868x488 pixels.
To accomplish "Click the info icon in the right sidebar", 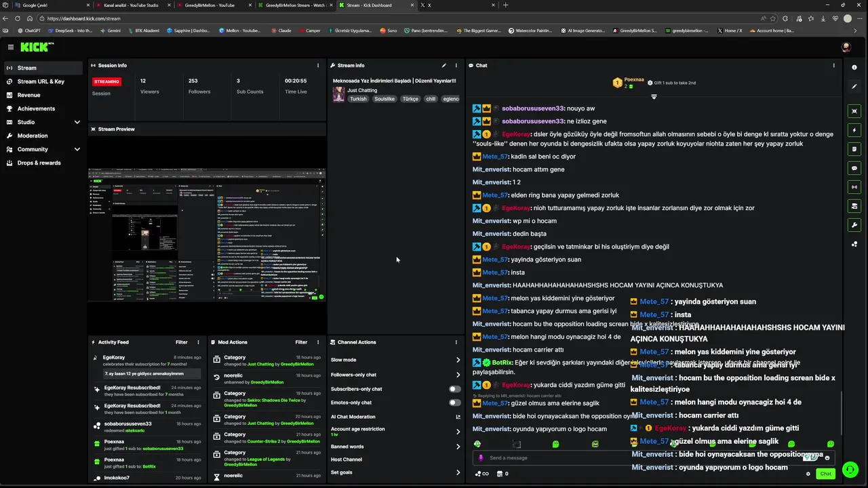I will (x=854, y=67).
